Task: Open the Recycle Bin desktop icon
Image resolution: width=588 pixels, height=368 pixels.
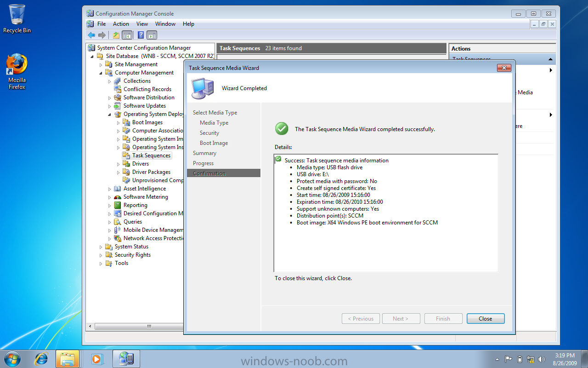Action: pos(17,18)
